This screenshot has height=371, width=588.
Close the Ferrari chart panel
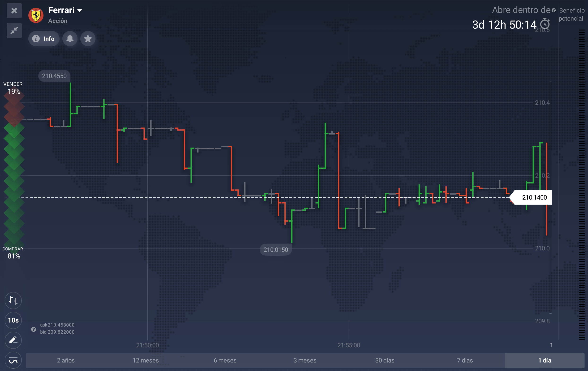[x=14, y=11]
